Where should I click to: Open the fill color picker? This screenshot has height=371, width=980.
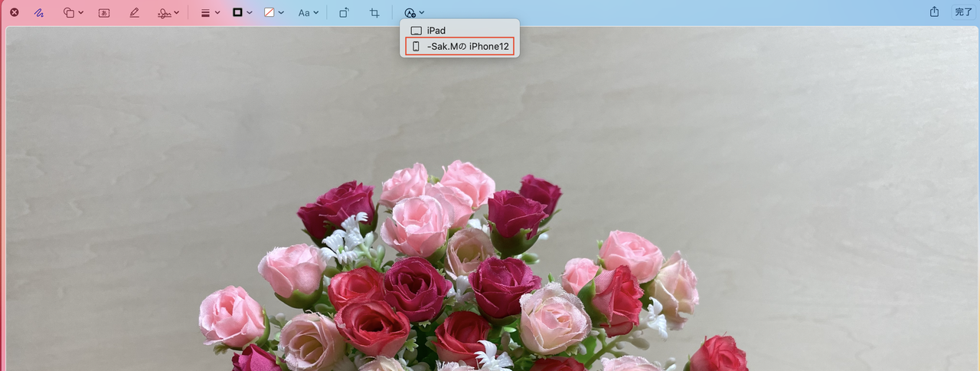click(x=273, y=13)
